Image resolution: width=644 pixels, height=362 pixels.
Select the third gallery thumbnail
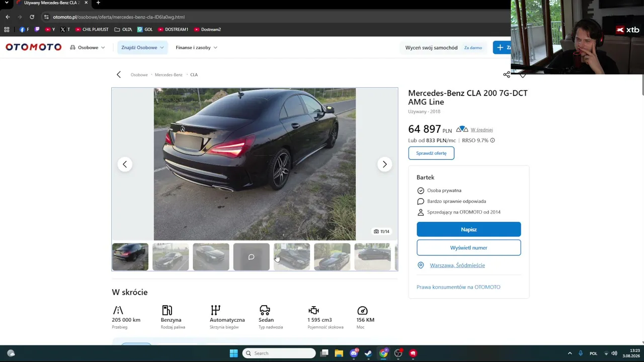pos(211,257)
